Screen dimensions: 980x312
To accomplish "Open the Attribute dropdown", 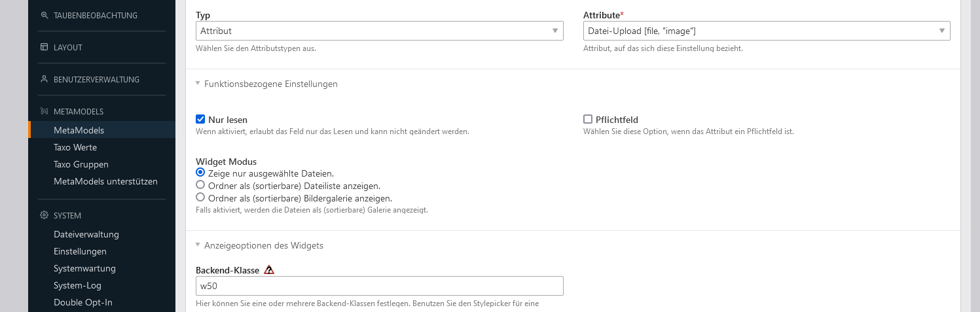I will [x=766, y=31].
